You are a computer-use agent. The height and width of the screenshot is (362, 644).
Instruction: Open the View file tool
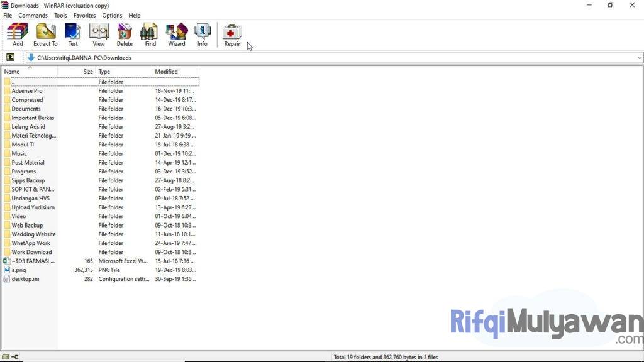pyautogui.click(x=99, y=35)
